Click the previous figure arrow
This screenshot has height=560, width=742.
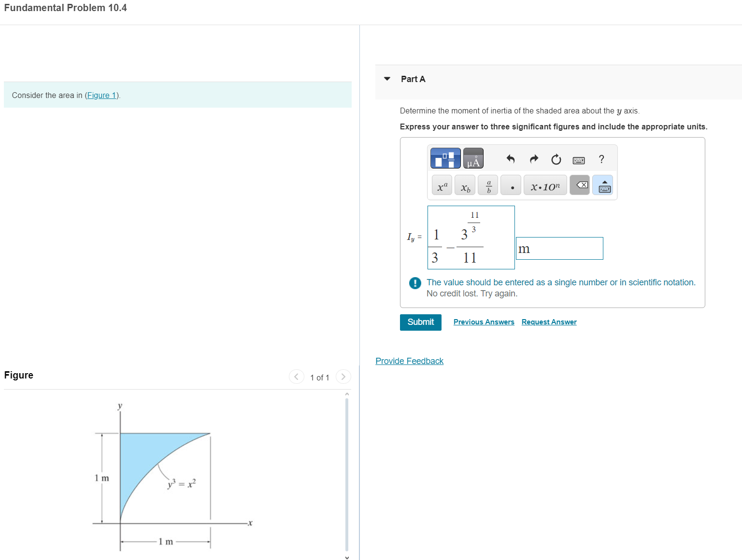tap(296, 377)
